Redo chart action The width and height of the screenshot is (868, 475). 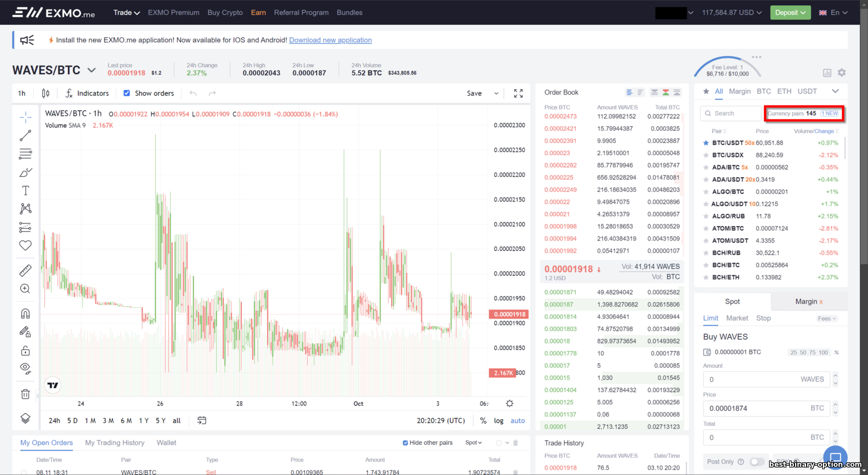[x=212, y=93]
